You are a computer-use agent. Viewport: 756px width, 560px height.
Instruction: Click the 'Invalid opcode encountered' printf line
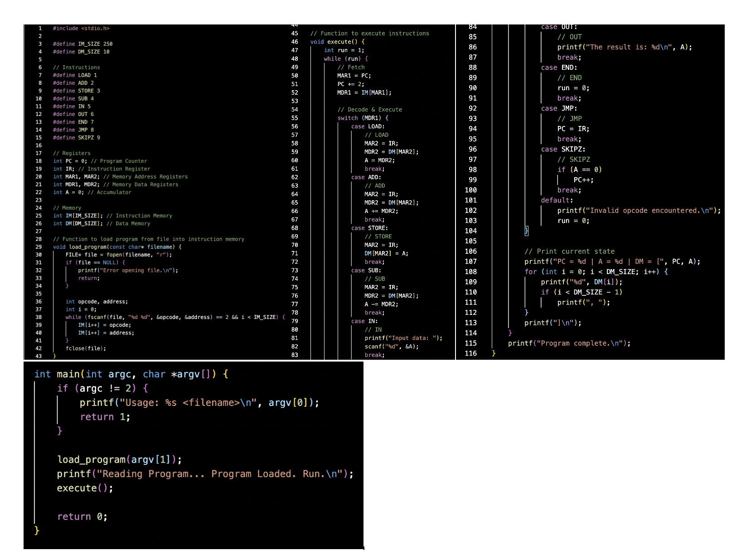[639, 210]
